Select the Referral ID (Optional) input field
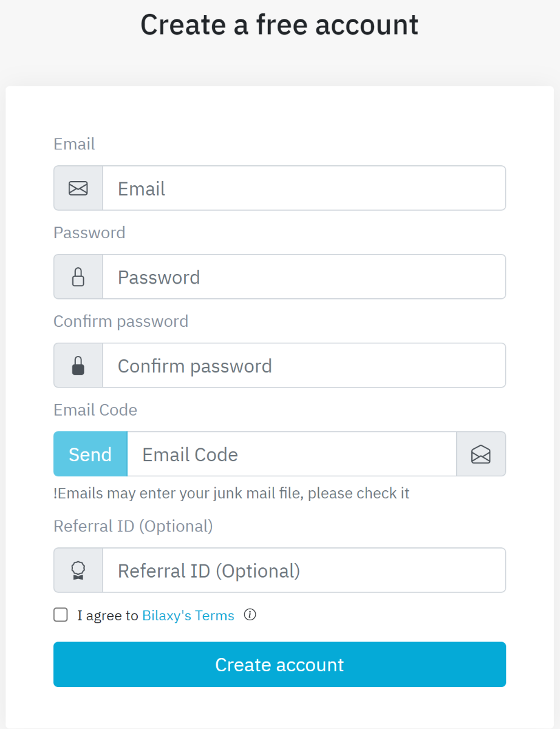The width and height of the screenshot is (560, 729). [x=304, y=570]
